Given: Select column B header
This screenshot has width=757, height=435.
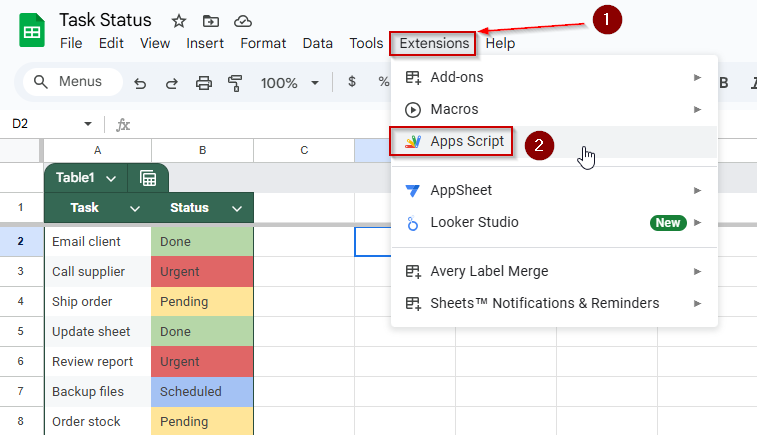Looking at the screenshot, I should tap(202, 151).
